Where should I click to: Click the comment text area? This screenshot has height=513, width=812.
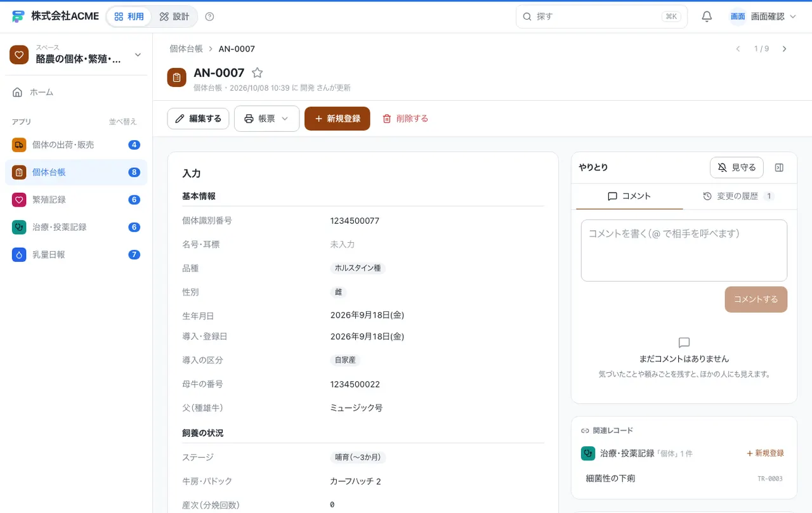[684, 250]
